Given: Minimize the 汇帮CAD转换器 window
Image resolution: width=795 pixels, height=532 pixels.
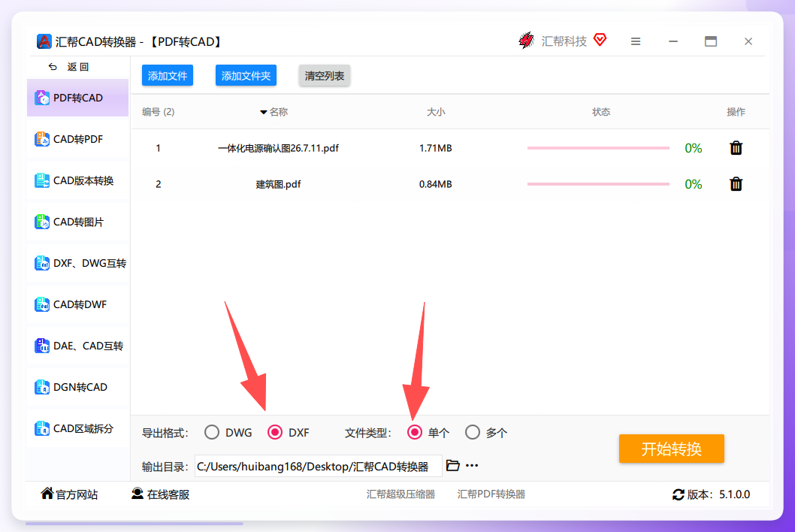Looking at the screenshot, I should click(x=673, y=41).
